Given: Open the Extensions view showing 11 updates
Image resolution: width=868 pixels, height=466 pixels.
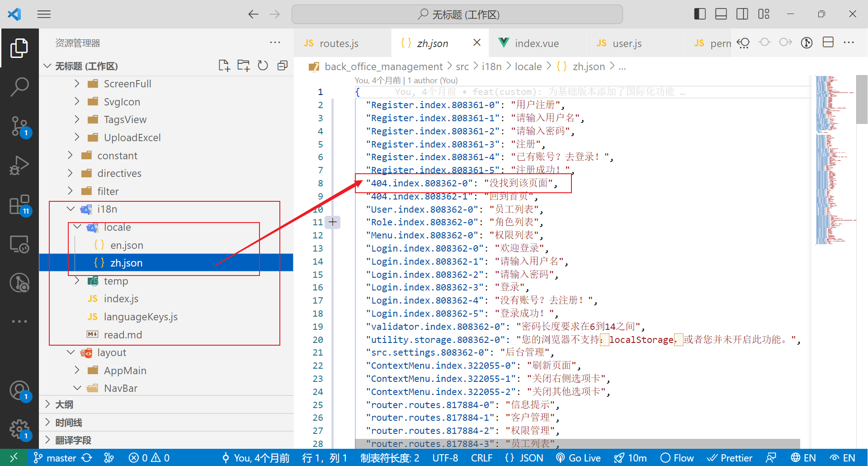Looking at the screenshot, I should pyautogui.click(x=19, y=205).
